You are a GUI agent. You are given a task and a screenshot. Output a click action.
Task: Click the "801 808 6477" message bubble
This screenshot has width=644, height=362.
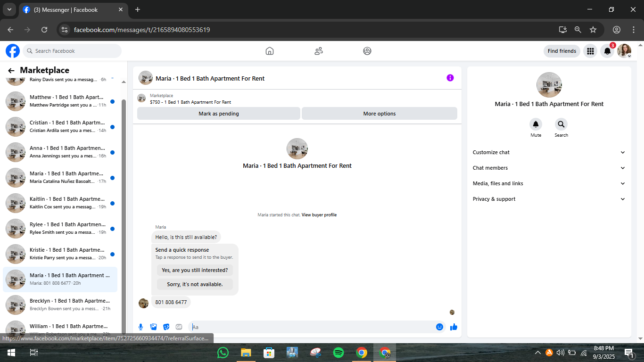pos(171,302)
